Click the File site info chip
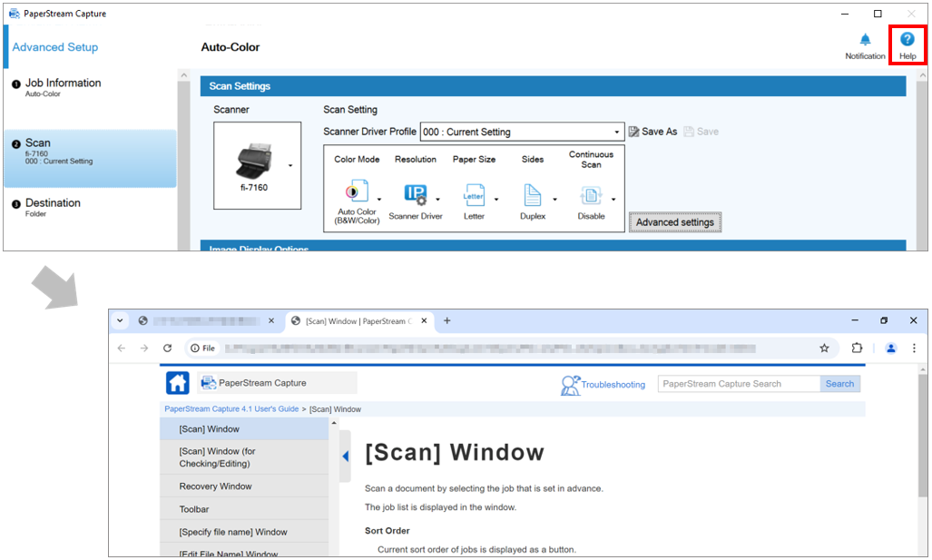The height and width of the screenshot is (560, 932). click(x=202, y=349)
